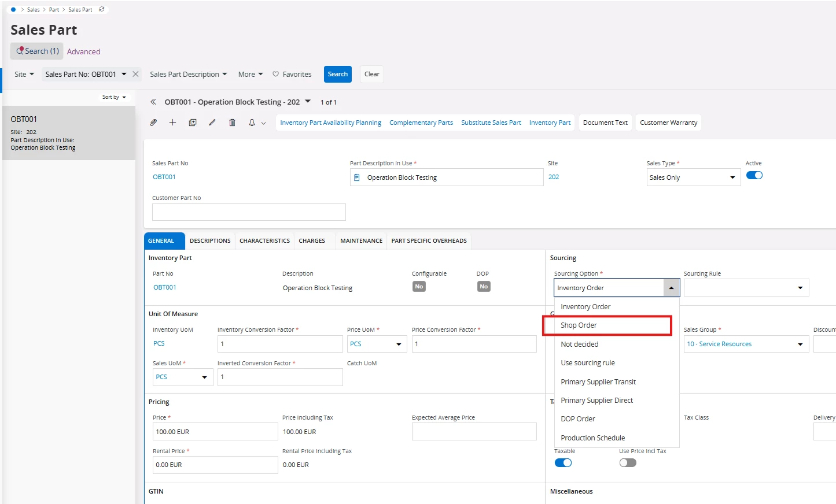Open the Inventory Part link
The width and height of the screenshot is (836, 504).
click(x=550, y=123)
